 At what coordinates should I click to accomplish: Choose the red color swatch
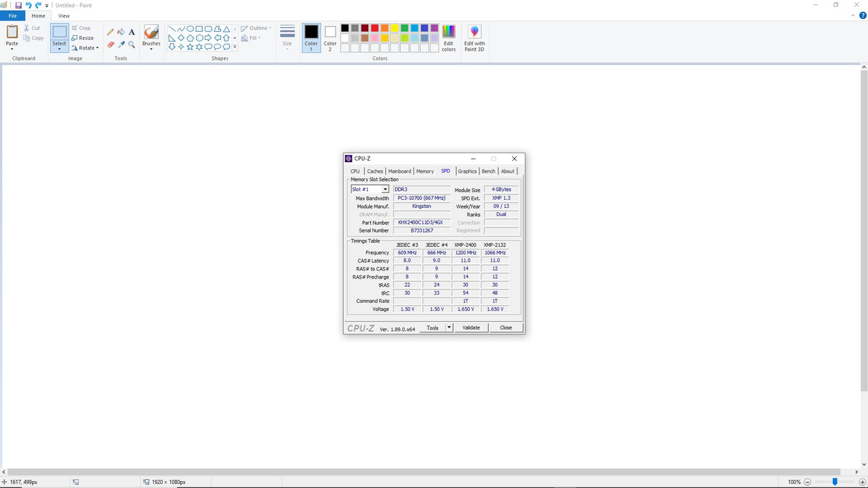coord(374,28)
